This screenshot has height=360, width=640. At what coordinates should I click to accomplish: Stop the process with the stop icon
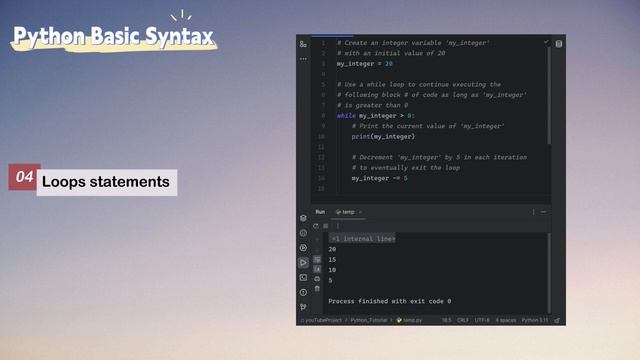click(326, 226)
